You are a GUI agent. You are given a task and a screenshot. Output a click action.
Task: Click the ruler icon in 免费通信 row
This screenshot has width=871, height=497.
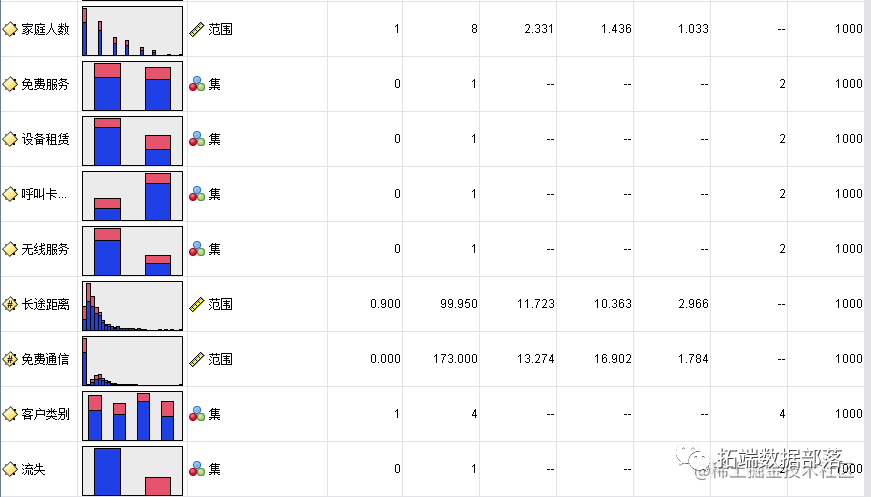click(x=197, y=359)
